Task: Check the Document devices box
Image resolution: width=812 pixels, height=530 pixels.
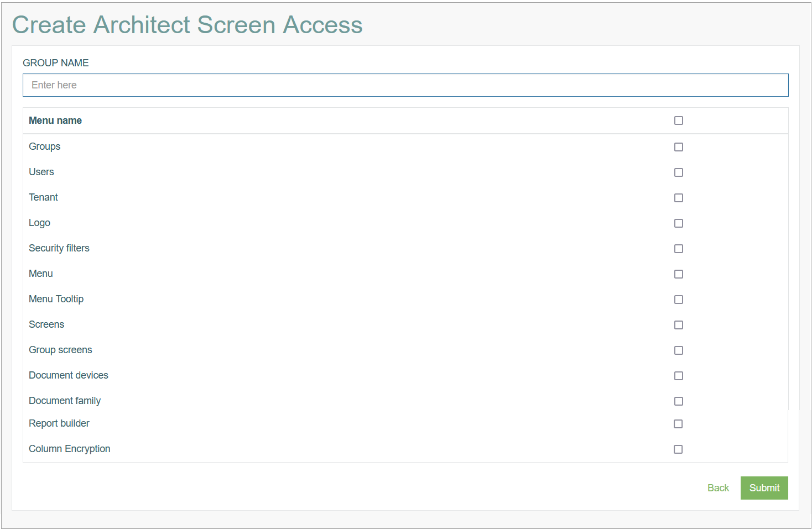Action: coord(679,376)
